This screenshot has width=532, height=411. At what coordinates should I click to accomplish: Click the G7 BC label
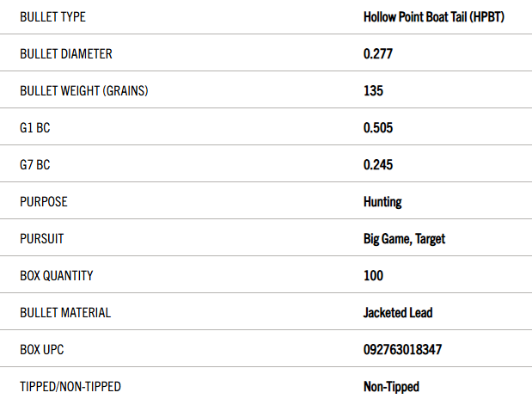[x=35, y=165]
